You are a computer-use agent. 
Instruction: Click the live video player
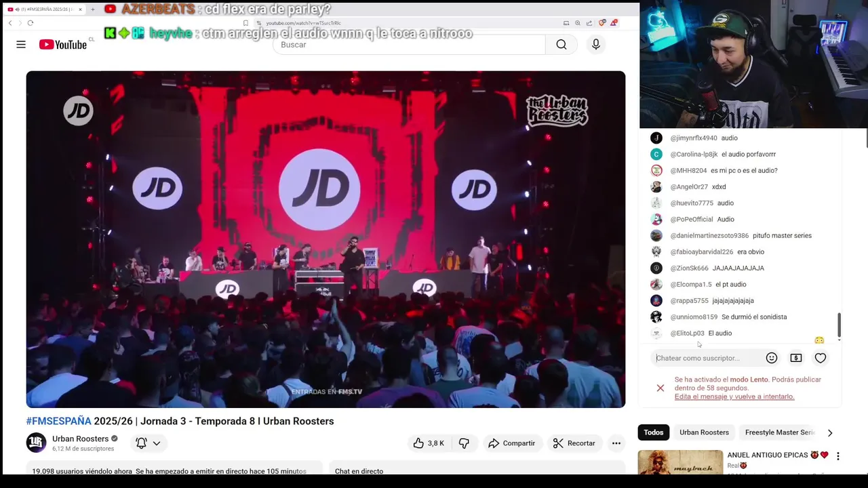coord(325,239)
